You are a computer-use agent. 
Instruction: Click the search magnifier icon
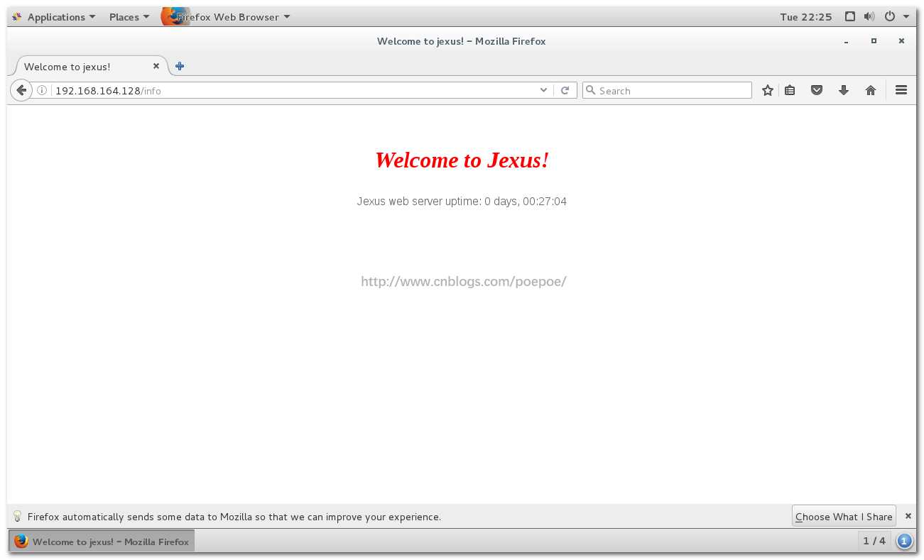click(590, 90)
